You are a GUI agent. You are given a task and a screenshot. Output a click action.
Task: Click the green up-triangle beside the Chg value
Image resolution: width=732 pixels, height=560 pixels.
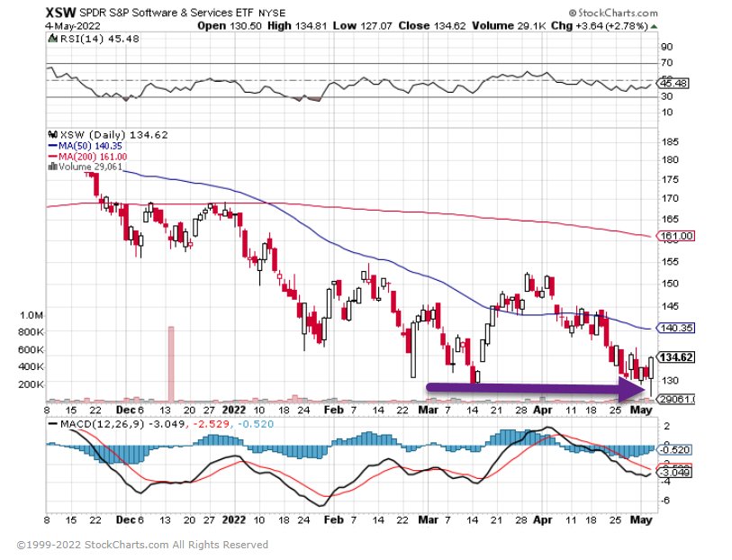654,27
